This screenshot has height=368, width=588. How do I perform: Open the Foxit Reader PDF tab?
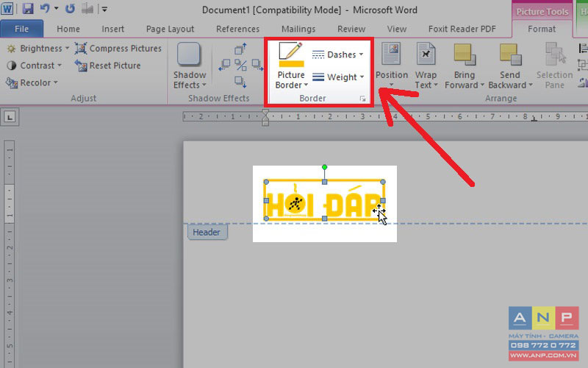pos(462,29)
